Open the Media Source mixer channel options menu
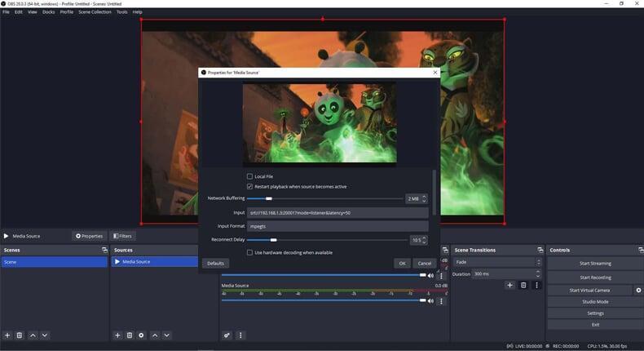Screen dimensions: 644x351 [442, 300]
